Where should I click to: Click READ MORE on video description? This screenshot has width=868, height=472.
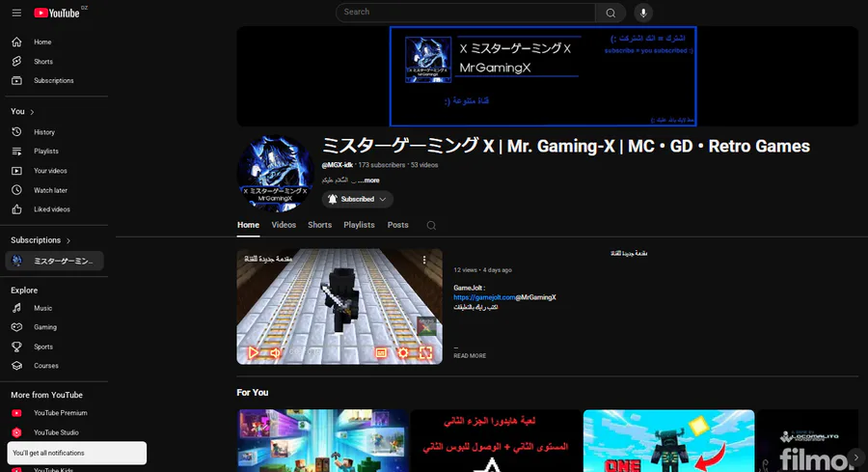[x=470, y=356]
